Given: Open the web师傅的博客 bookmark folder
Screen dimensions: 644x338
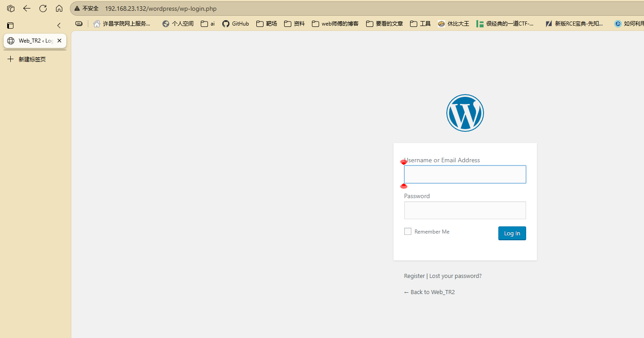Looking at the screenshot, I should 335,24.
